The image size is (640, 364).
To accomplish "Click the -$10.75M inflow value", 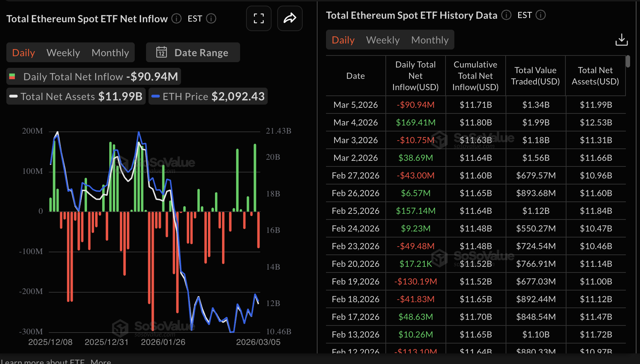I will point(415,140).
